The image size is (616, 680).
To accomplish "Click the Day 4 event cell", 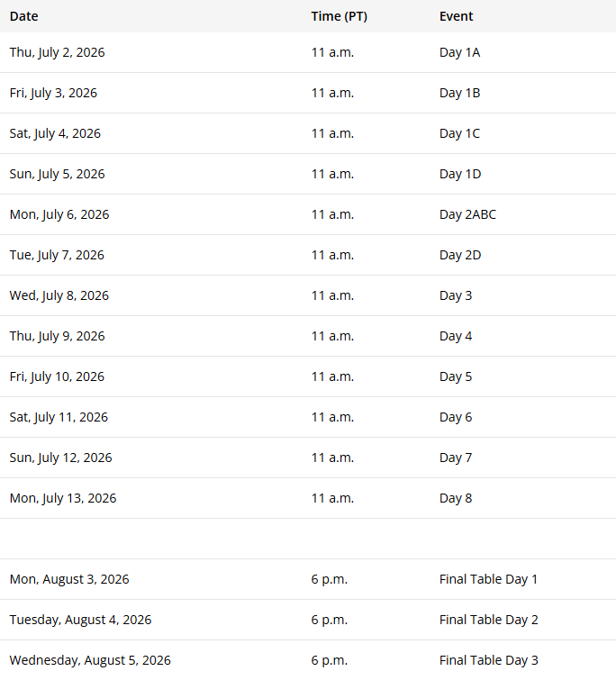I will [456, 336].
